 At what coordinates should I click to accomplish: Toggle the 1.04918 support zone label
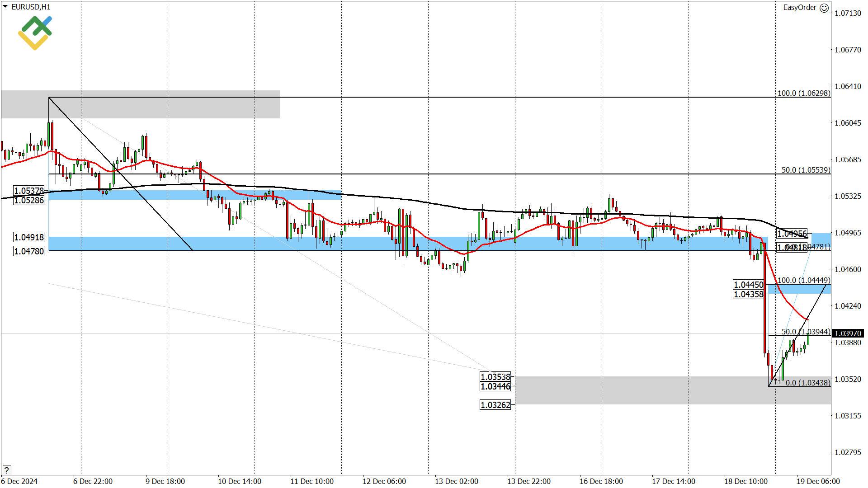click(x=28, y=237)
